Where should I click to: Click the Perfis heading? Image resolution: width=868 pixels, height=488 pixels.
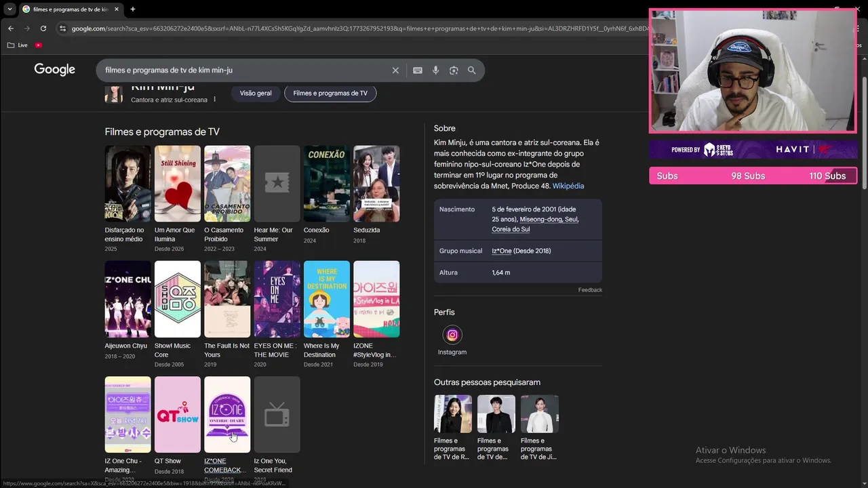tap(444, 312)
